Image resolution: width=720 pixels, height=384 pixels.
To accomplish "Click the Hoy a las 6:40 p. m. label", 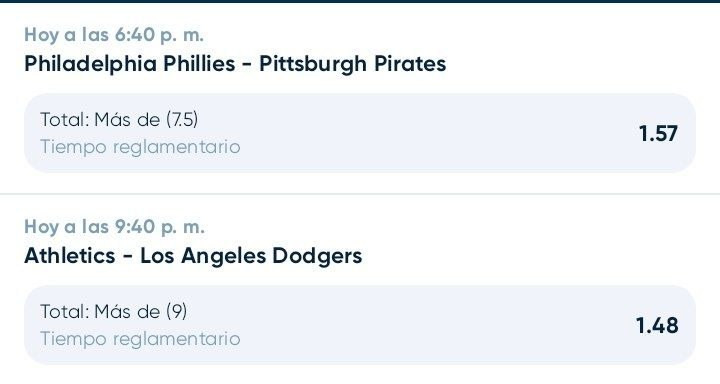I will click(114, 35).
